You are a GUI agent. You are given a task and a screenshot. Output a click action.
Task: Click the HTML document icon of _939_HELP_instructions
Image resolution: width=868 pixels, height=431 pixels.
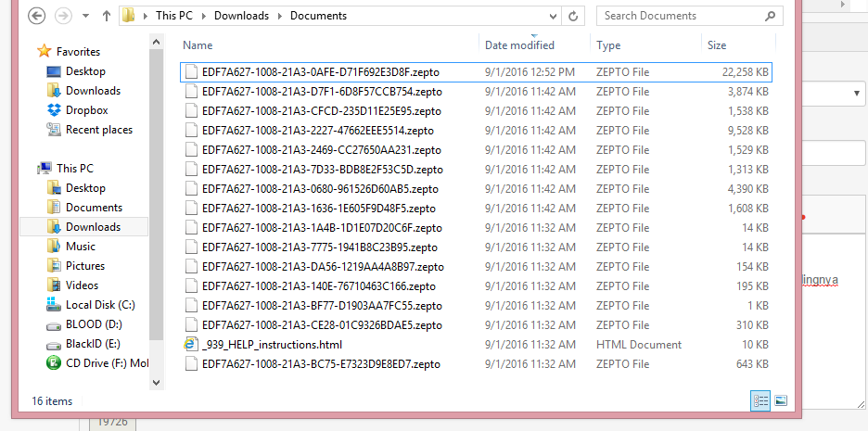[x=191, y=345]
